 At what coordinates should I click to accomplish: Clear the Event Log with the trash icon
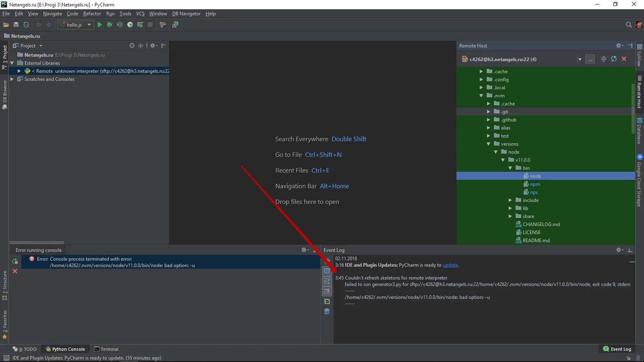point(327,311)
